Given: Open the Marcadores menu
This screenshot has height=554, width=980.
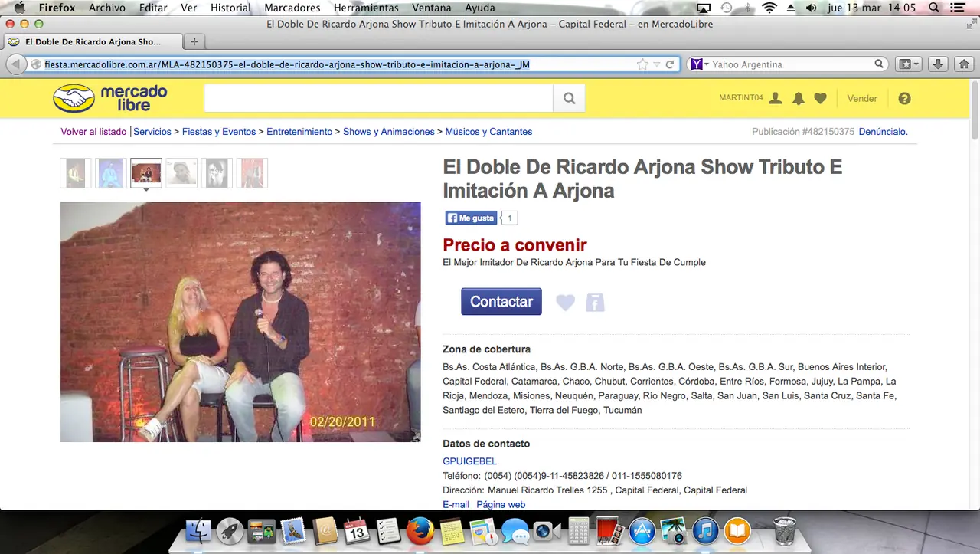Looking at the screenshot, I should (292, 8).
